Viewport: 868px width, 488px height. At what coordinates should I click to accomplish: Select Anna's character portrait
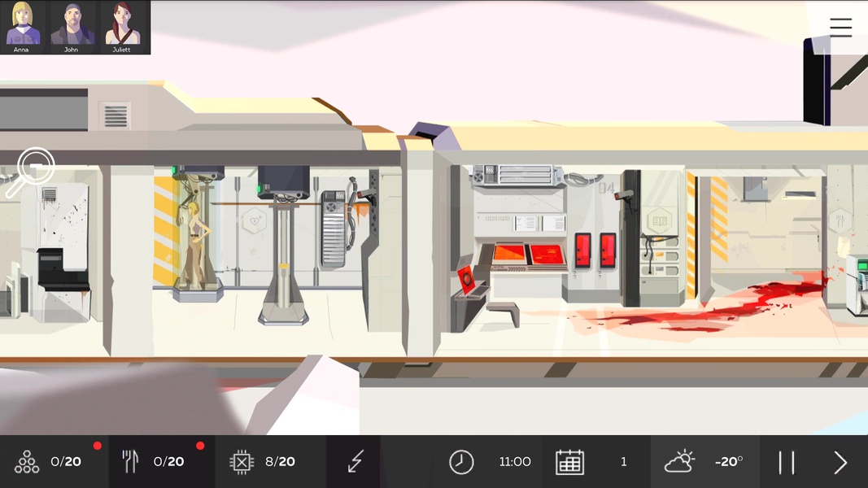pos(22,26)
